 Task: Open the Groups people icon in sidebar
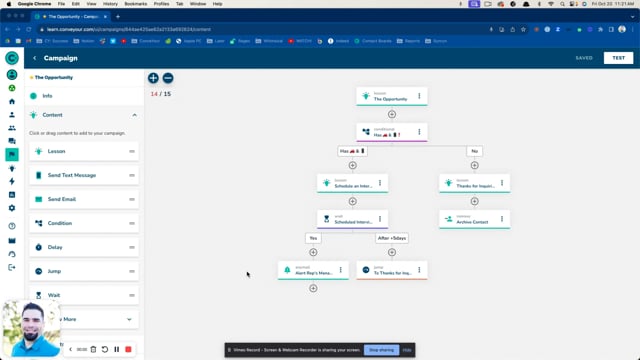pyautogui.click(x=12, y=128)
